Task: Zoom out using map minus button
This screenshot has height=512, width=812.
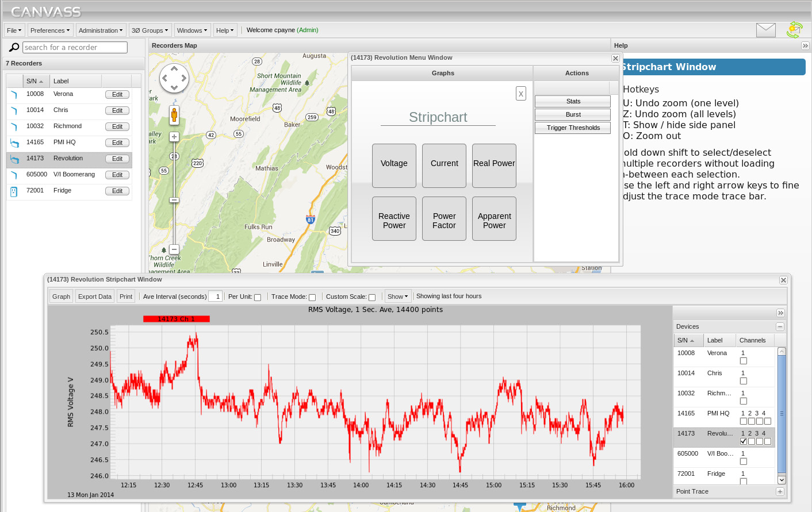Action: click(174, 249)
